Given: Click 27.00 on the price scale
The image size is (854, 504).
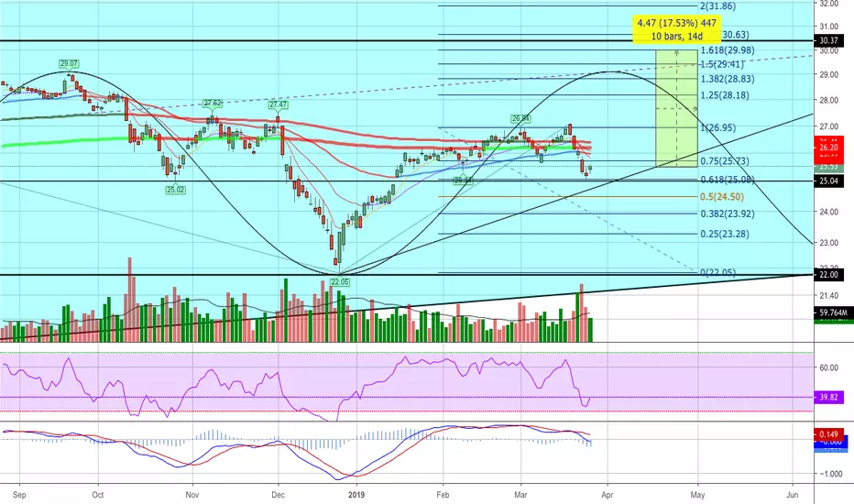Looking at the screenshot, I should (829, 126).
